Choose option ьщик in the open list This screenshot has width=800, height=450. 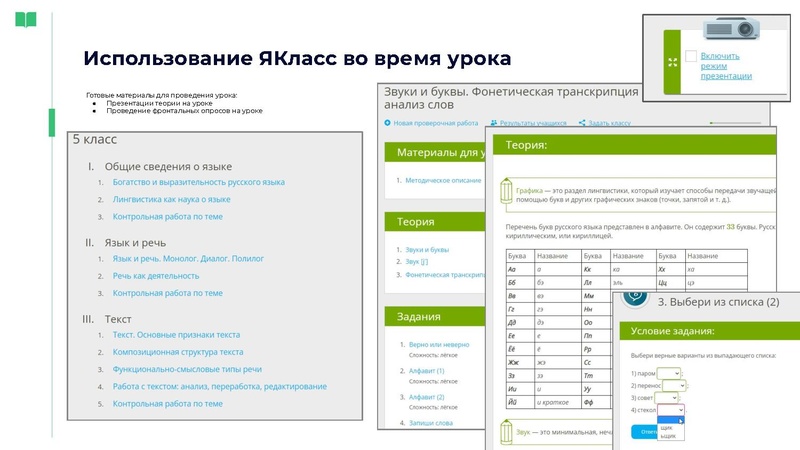668,436
